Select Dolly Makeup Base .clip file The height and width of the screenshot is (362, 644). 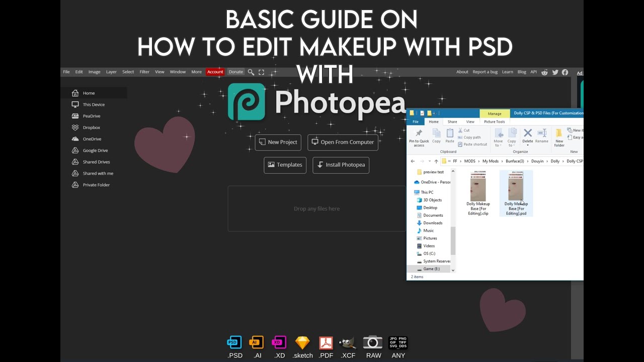(478, 194)
